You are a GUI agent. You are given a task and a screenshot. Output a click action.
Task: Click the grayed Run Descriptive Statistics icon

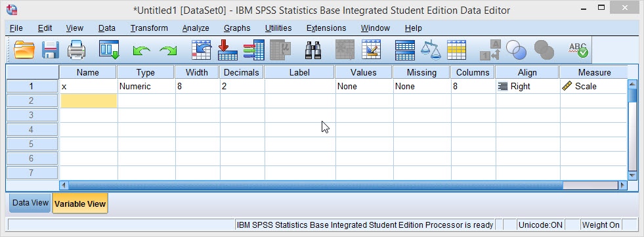click(x=280, y=50)
